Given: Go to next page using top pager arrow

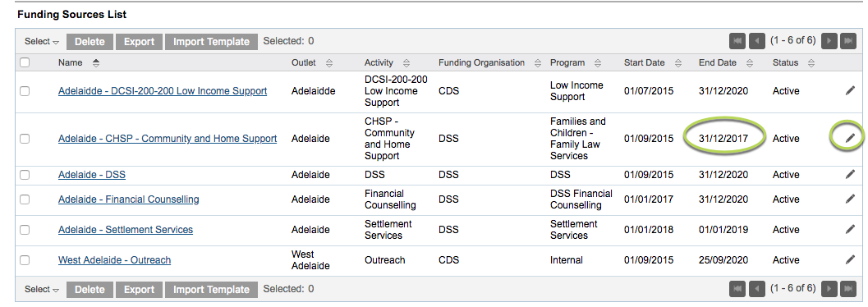Looking at the screenshot, I should click(829, 41).
